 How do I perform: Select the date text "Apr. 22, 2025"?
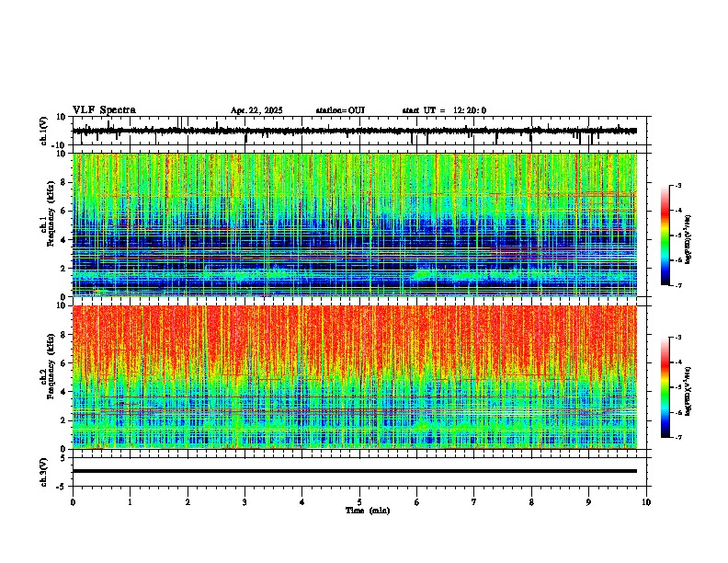[256, 110]
